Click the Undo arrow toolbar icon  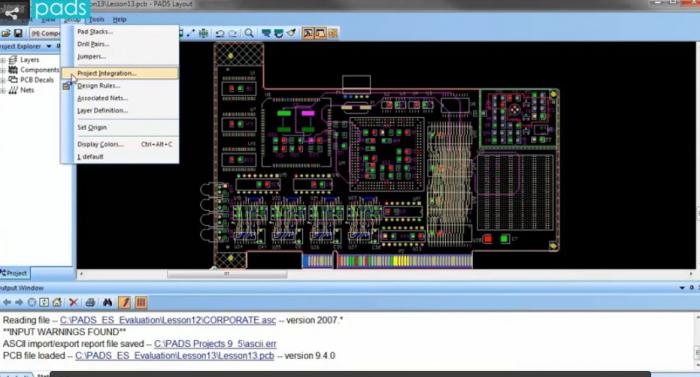click(x=220, y=33)
